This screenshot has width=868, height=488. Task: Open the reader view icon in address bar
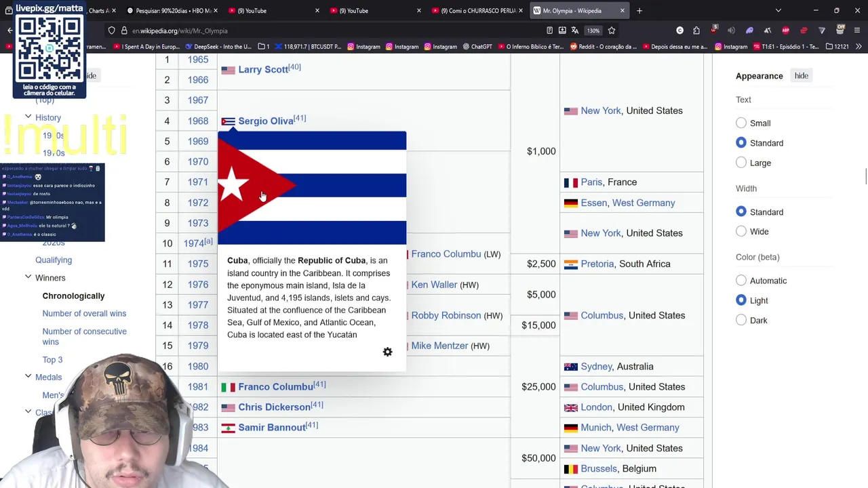click(549, 30)
